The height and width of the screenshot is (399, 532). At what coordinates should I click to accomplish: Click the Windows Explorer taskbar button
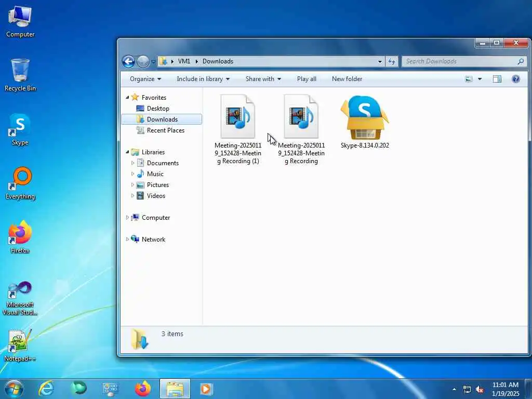coord(175,389)
